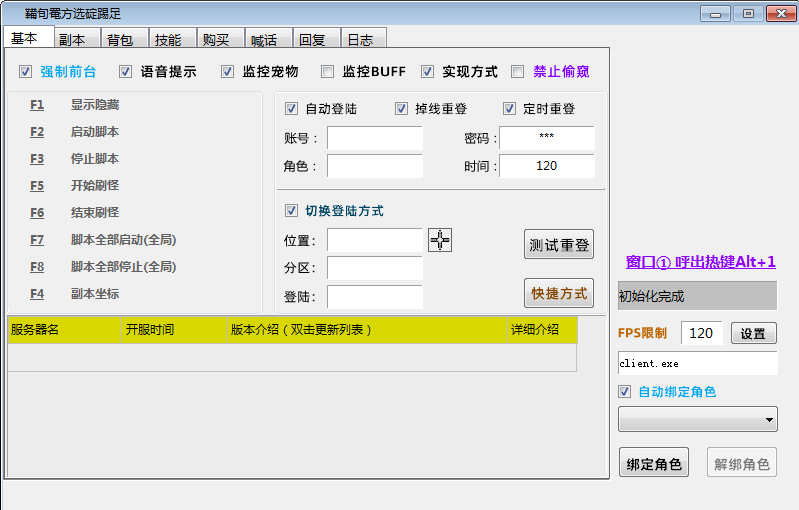Click the 窗口① 呼出热键Alt+1 link
The height and width of the screenshot is (510, 799).
pos(700,262)
